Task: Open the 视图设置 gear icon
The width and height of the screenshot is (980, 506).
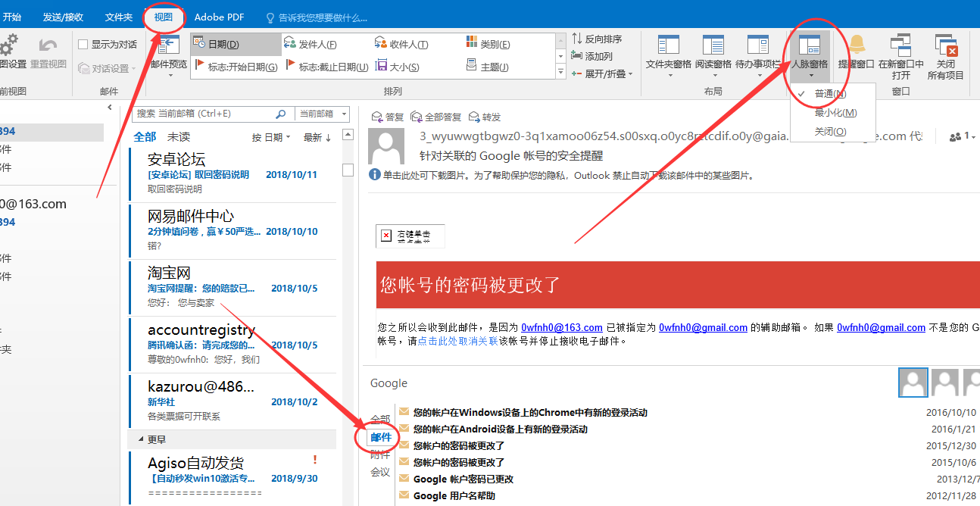Action: [x=9, y=46]
